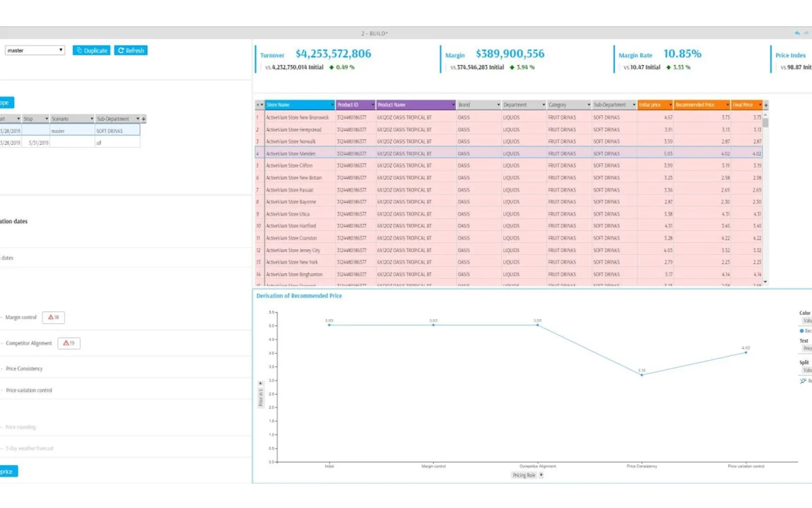The height and width of the screenshot is (508, 812).
Task: Click the 5 day weather forecast rule
Action: click(x=29, y=449)
